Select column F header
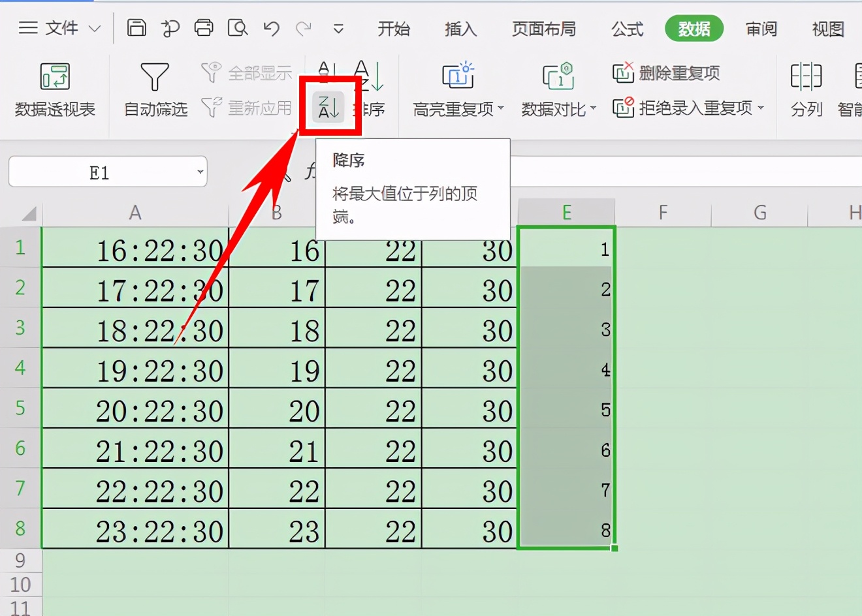 (663, 213)
